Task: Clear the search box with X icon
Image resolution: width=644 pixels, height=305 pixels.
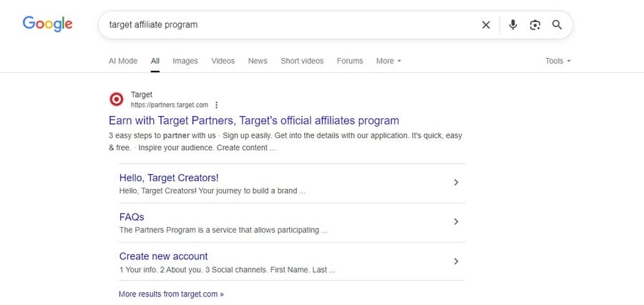Action: tap(486, 25)
